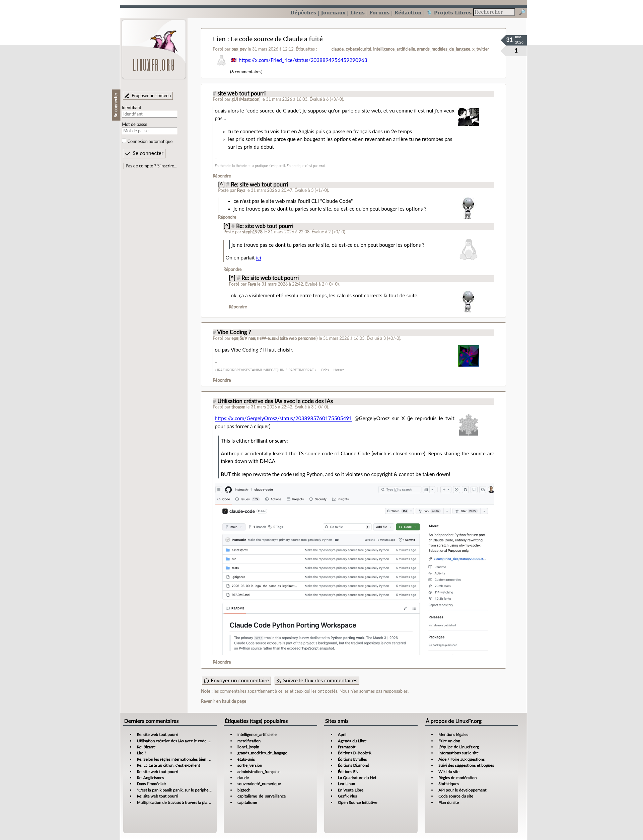Click # anchor of Vibe Coding comment
Image resolution: width=643 pixels, height=840 pixels.
pyautogui.click(x=214, y=332)
